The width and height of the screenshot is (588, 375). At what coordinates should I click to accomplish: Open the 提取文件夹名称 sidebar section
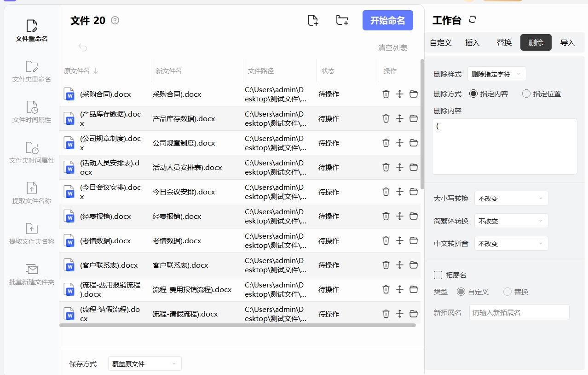tap(32, 234)
